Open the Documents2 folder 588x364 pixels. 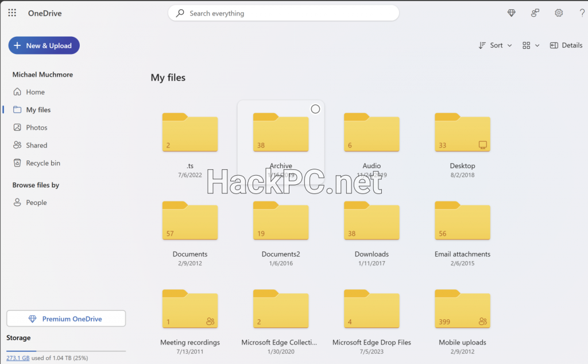click(280, 221)
